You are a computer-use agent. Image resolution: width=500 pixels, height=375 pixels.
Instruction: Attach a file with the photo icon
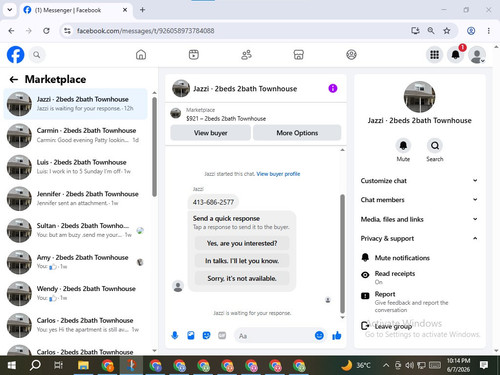tap(191, 335)
